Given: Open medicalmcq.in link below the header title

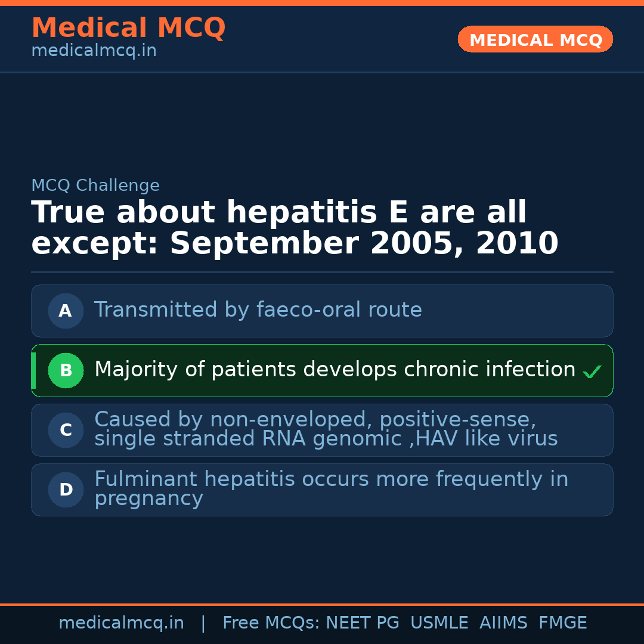Looking at the screenshot, I should pyautogui.click(x=94, y=51).
